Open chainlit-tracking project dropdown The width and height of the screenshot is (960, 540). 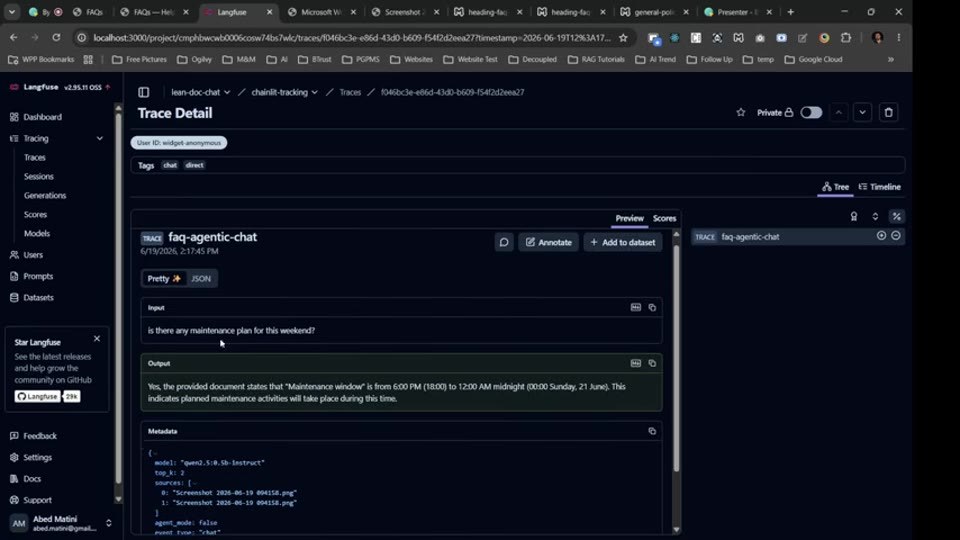pos(284,92)
